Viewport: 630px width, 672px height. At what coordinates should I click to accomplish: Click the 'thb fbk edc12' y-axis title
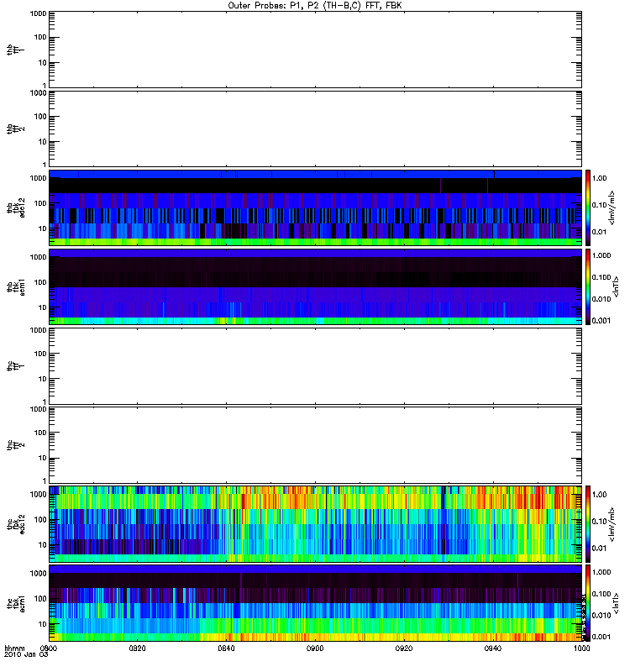pos(16,207)
